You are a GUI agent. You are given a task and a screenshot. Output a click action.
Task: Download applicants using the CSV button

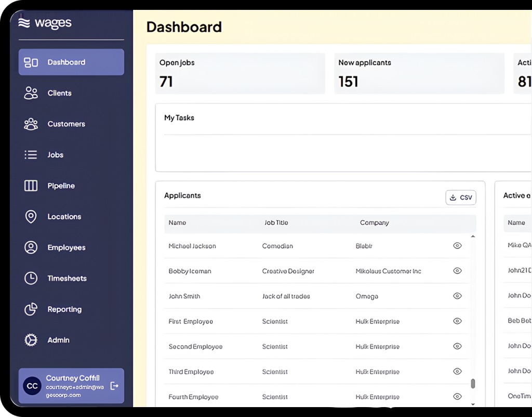[461, 198]
